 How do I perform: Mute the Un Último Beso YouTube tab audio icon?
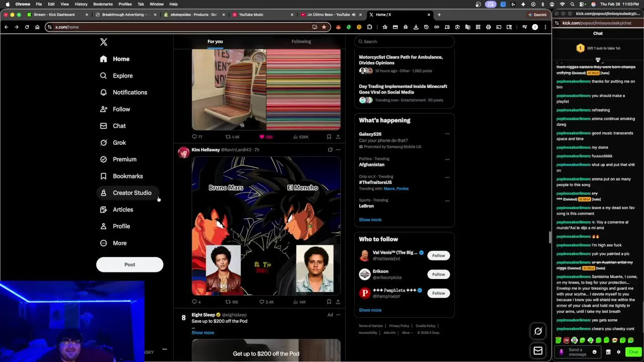point(354,15)
